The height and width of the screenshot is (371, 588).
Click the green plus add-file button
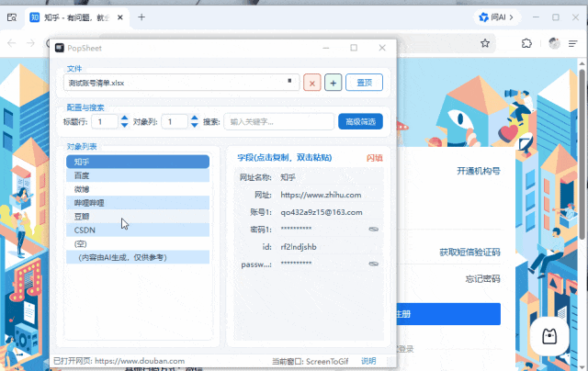click(333, 83)
